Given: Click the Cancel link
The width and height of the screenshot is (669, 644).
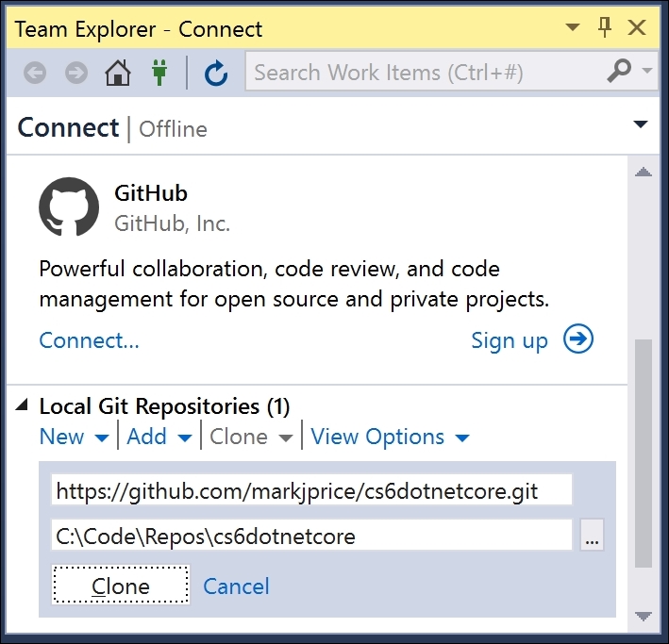Looking at the screenshot, I should pyautogui.click(x=236, y=586).
